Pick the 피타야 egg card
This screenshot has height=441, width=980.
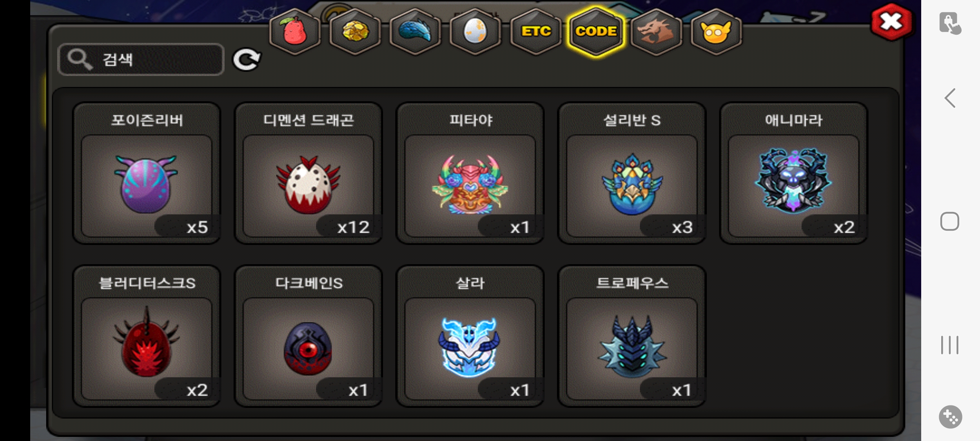(470, 173)
